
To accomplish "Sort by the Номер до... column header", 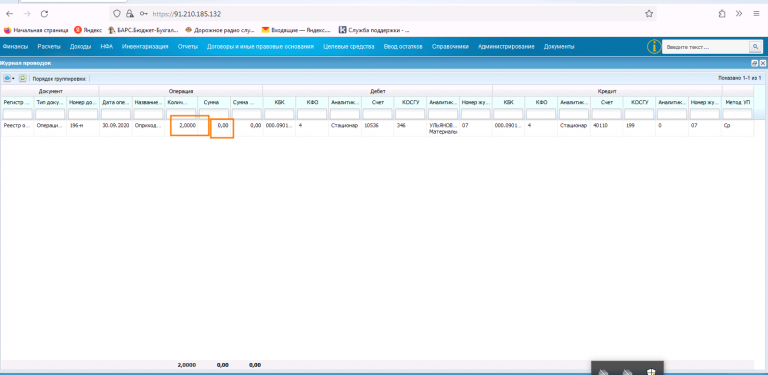I will (83, 102).
